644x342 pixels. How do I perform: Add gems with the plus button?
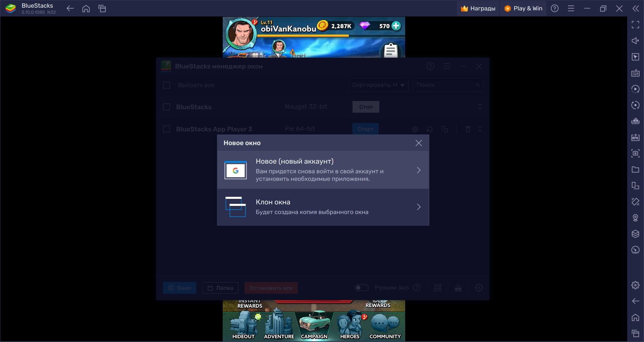click(396, 26)
